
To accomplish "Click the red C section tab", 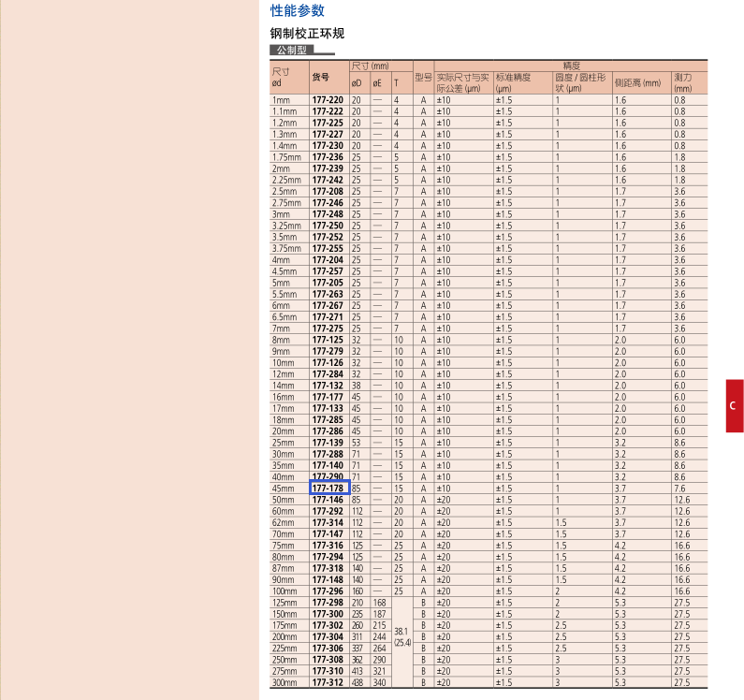I will (735, 406).
